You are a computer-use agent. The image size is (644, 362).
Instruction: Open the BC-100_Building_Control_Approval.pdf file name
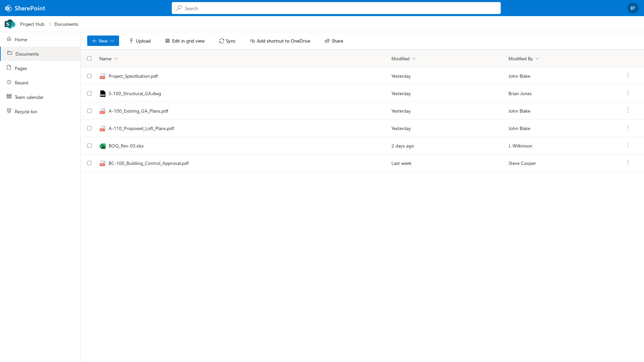coord(149,163)
